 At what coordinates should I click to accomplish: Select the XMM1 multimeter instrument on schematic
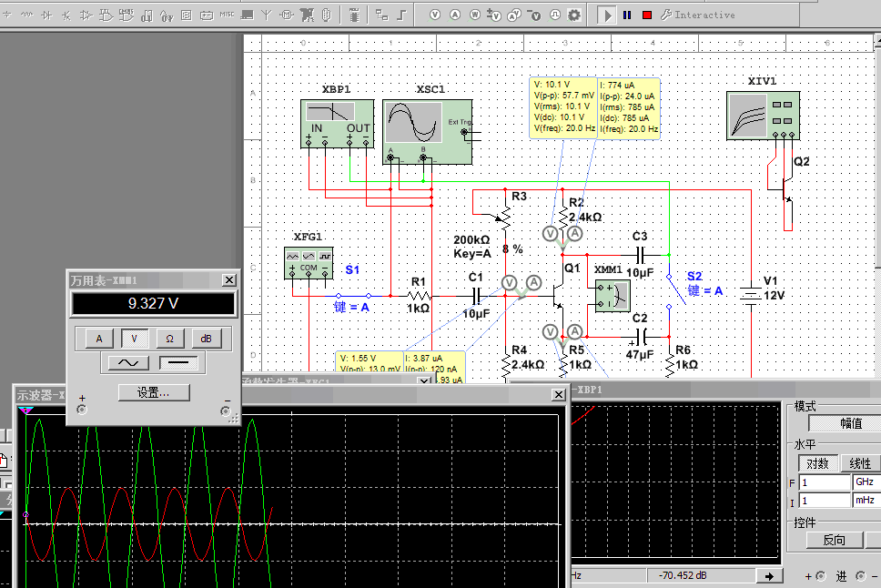[x=613, y=296]
